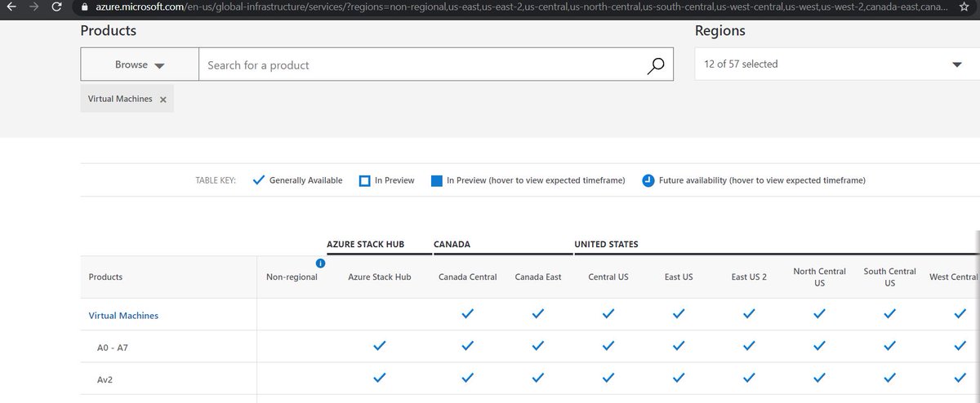980x403 pixels.
Task: Click the CANADA group heading
Action: pos(452,244)
